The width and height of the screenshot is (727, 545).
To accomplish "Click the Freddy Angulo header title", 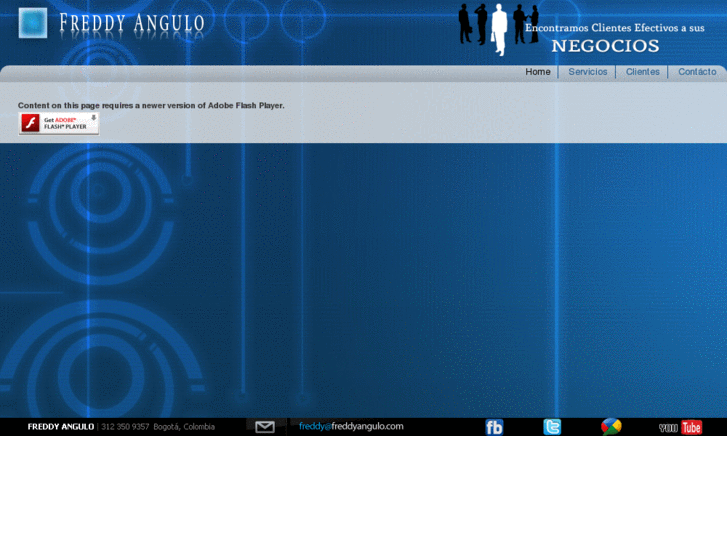I will [132, 24].
